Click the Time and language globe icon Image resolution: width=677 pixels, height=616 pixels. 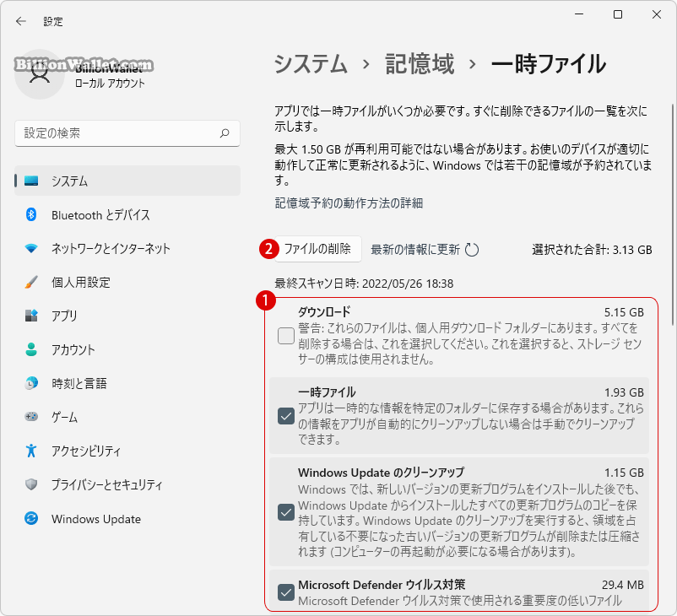[31, 383]
